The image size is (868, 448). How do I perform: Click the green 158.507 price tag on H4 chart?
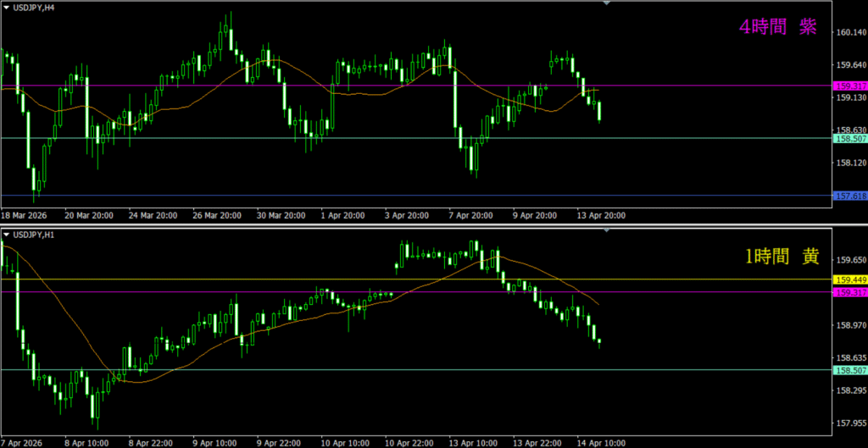pos(850,138)
